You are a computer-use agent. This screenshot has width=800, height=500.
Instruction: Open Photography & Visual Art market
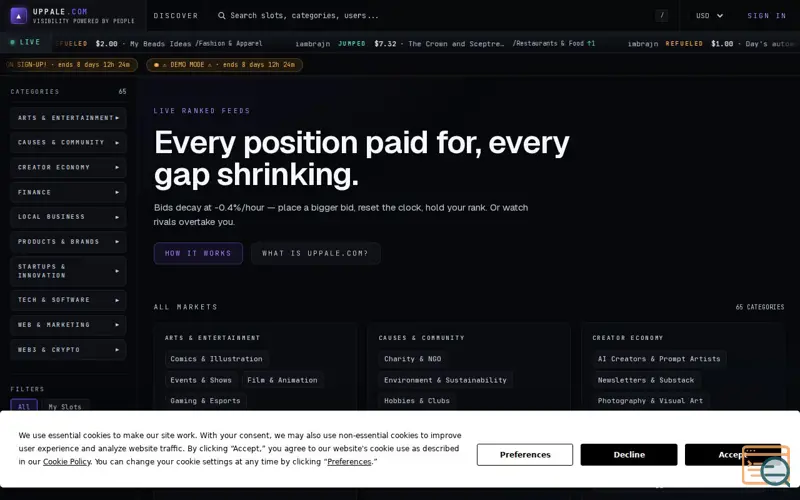[x=651, y=401]
